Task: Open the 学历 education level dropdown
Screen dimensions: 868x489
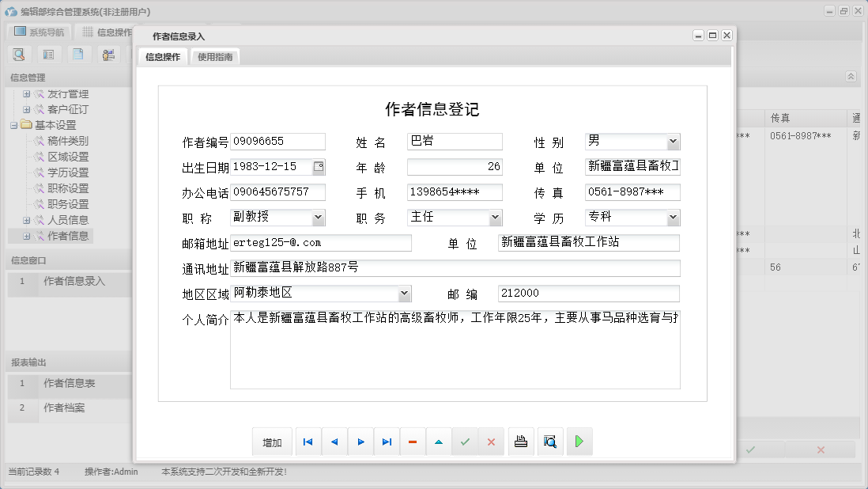Action: pos(673,217)
